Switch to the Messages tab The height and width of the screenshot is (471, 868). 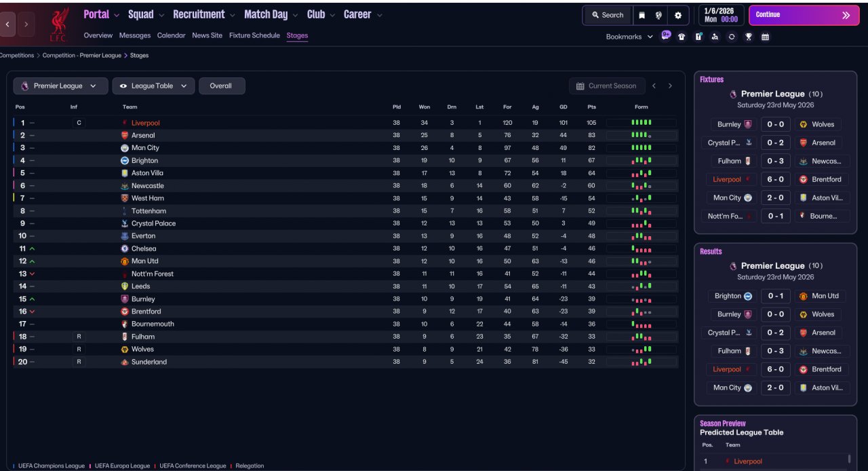pos(135,35)
